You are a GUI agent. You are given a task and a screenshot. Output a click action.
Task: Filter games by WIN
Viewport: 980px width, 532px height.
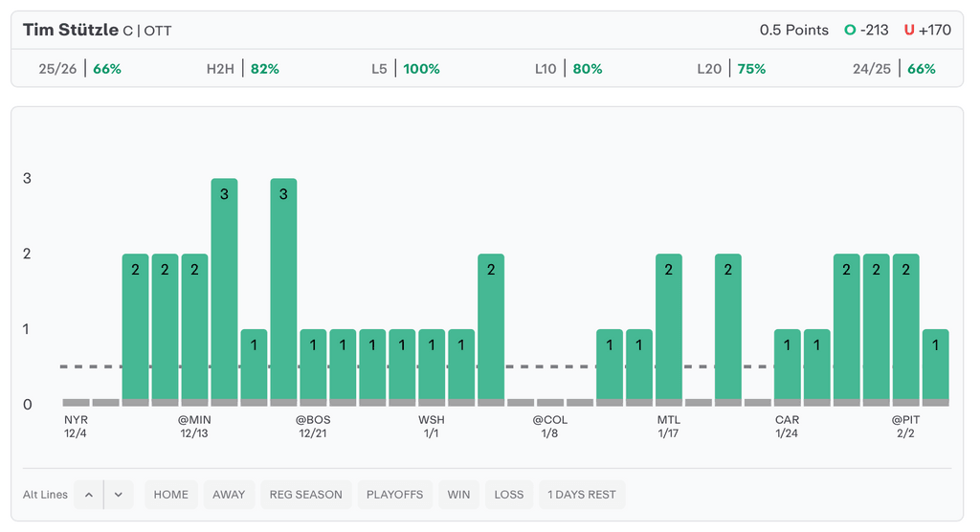(458, 495)
